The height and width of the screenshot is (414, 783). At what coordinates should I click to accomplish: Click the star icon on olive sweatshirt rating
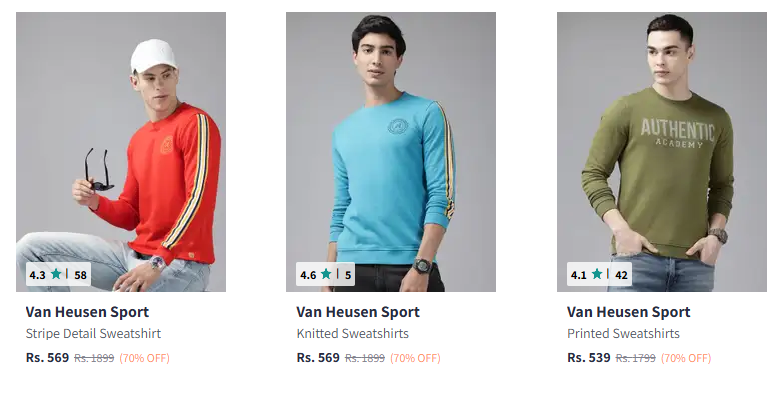click(x=597, y=274)
